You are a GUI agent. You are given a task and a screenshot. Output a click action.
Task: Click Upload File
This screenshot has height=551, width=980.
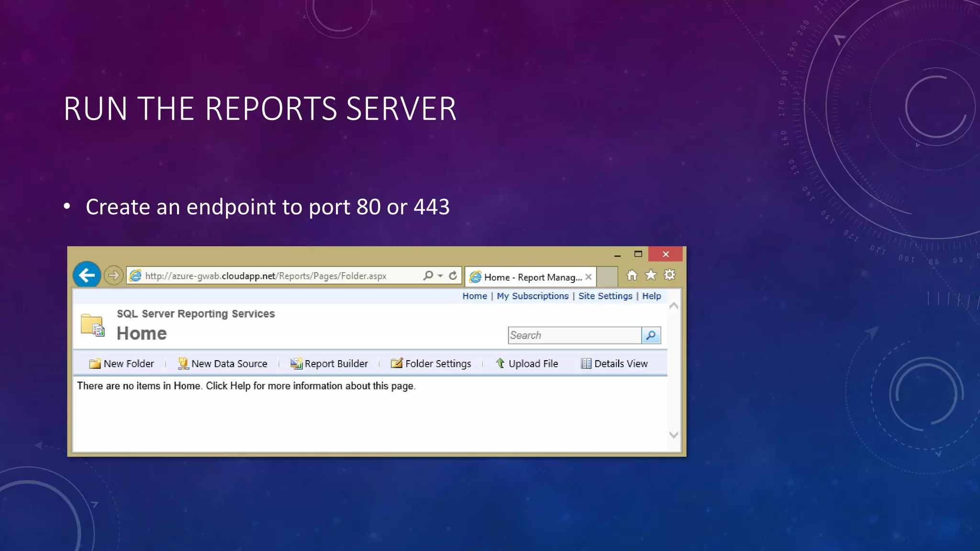[x=527, y=364]
